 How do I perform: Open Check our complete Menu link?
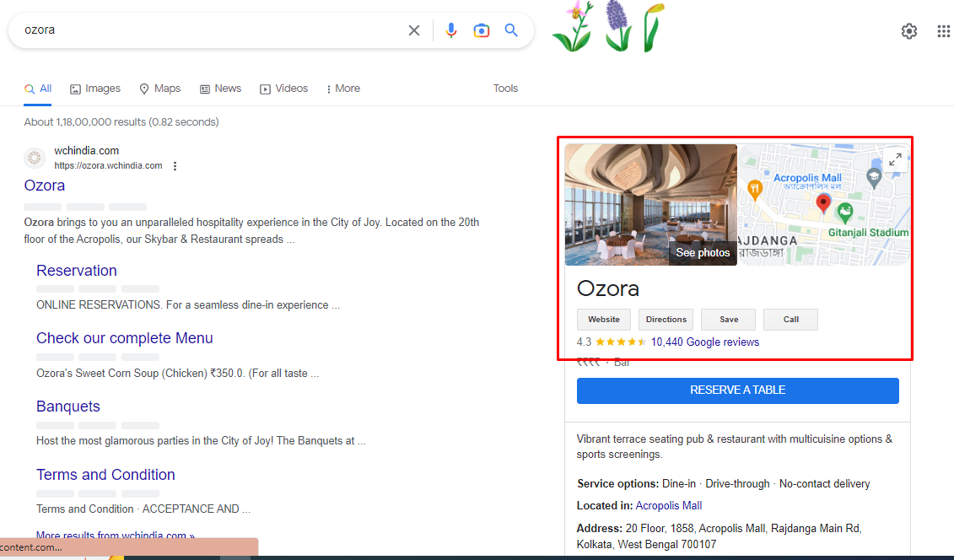[x=125, y=338]
